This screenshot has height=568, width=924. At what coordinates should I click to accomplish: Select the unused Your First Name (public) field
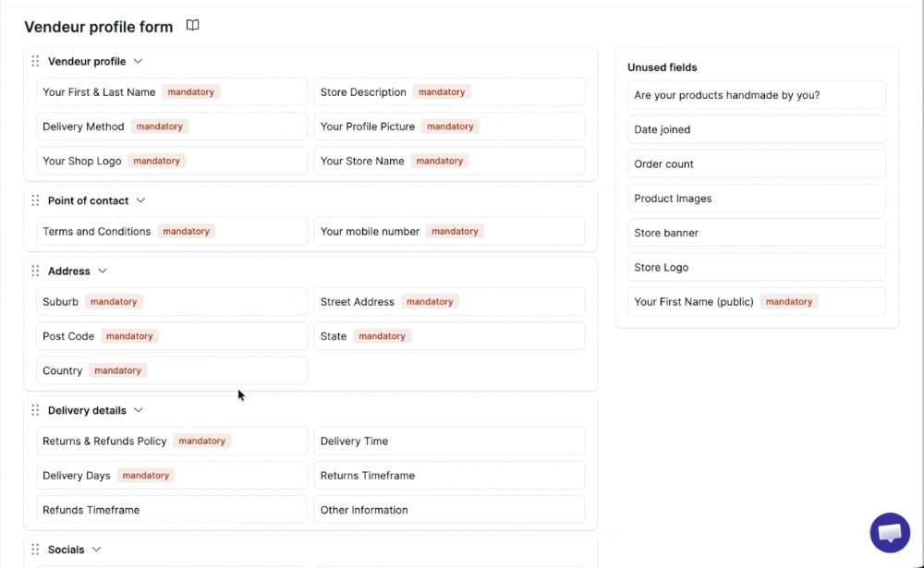757,302
